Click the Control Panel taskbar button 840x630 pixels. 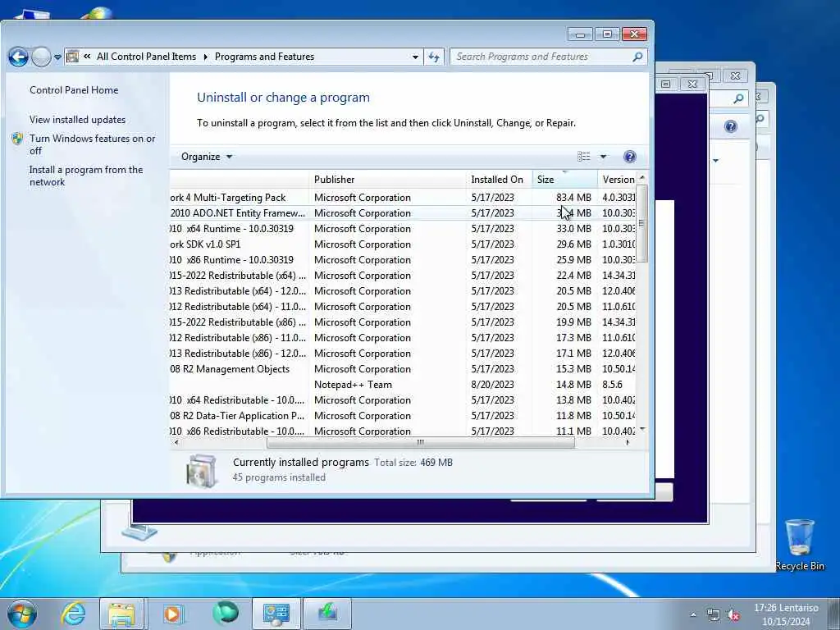276,614
